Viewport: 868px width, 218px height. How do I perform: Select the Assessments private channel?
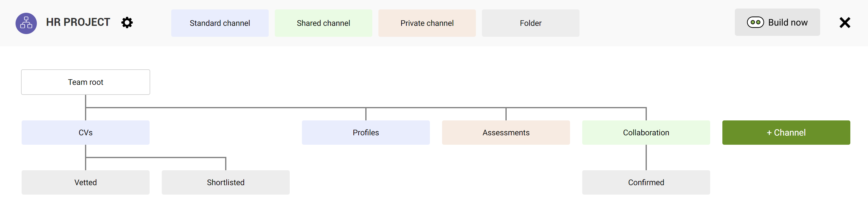(506, 133)
